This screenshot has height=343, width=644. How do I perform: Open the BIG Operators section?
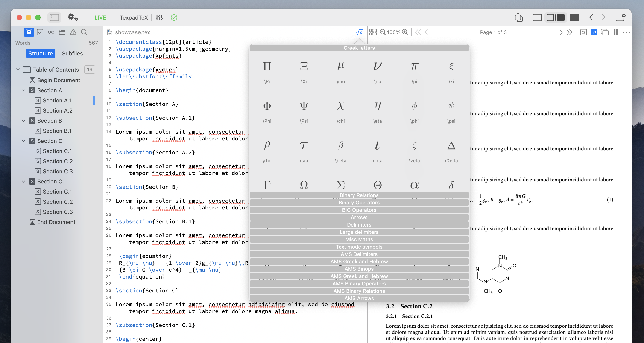[359, 210]
